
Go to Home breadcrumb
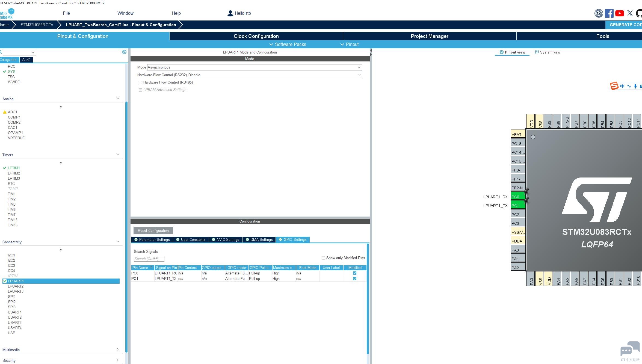pyautogui.click(x=4, y=25)
